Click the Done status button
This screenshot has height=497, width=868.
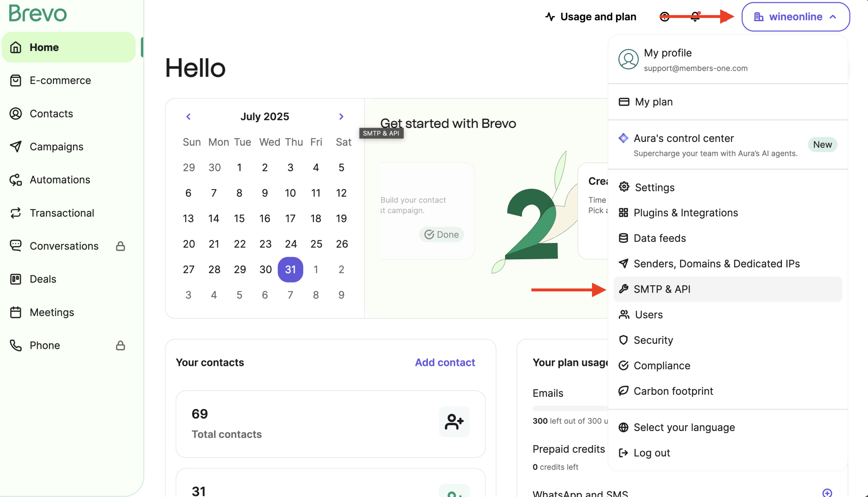point(441,234)
